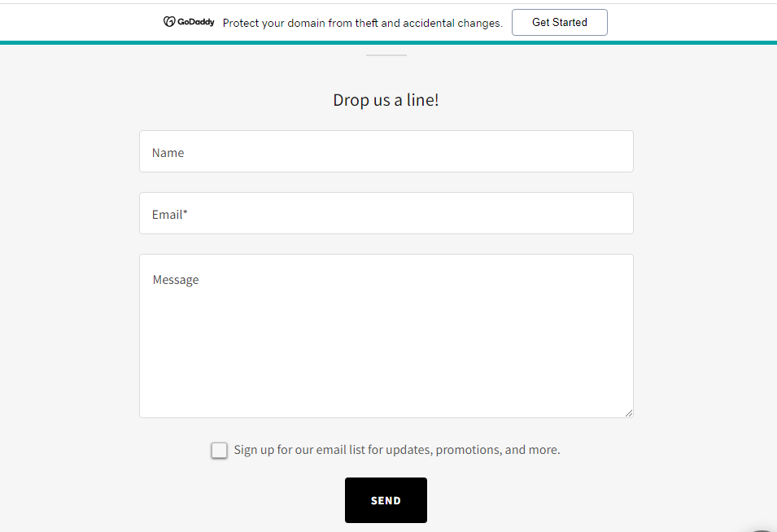Click the GoDaddy heart logo icon
The image size is (777, 532).
point(169,22)
